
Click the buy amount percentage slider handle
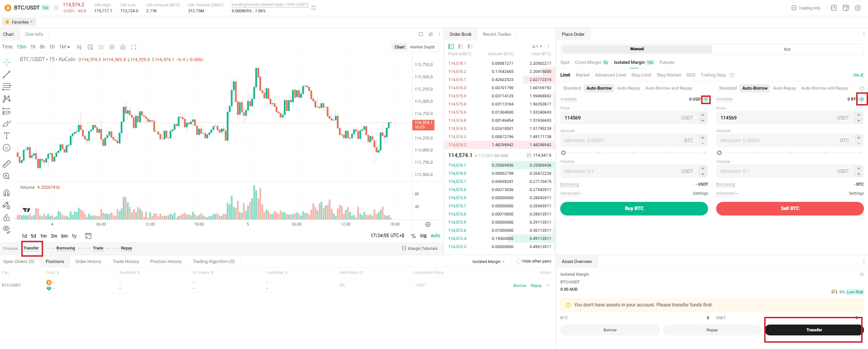tap(563, 153)
